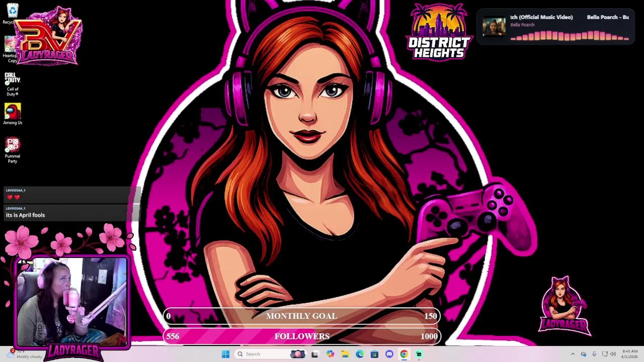This screenshot has width=644, height=362.
Task: Open Task View on the taskbar
Action: (314, 354)
